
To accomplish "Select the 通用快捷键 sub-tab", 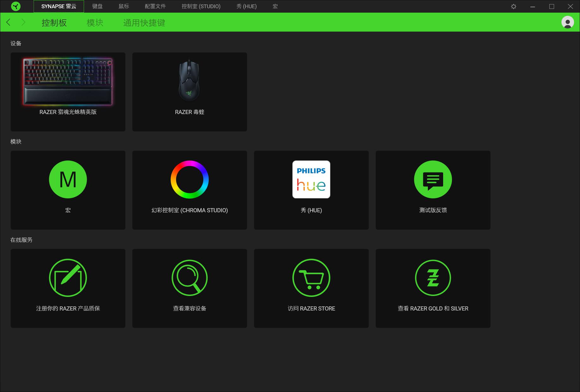I will point(144,22).
